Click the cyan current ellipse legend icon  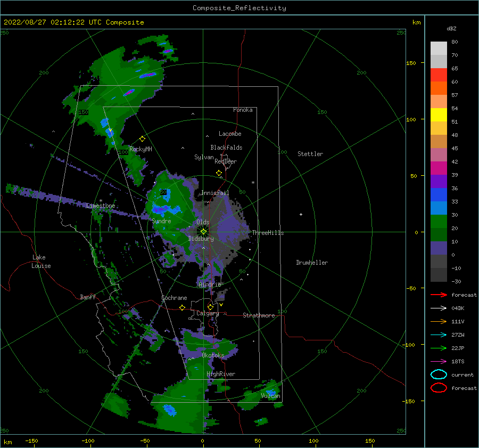439,374
